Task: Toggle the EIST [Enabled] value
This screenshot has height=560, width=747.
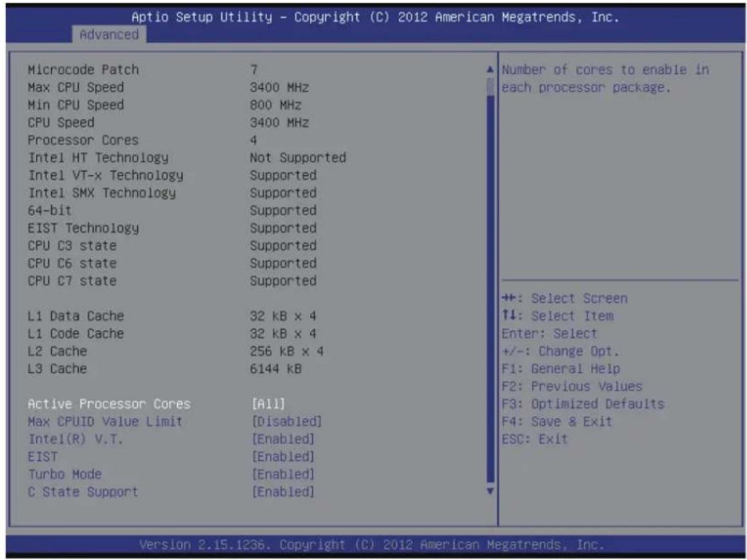Action: point(283,457)
